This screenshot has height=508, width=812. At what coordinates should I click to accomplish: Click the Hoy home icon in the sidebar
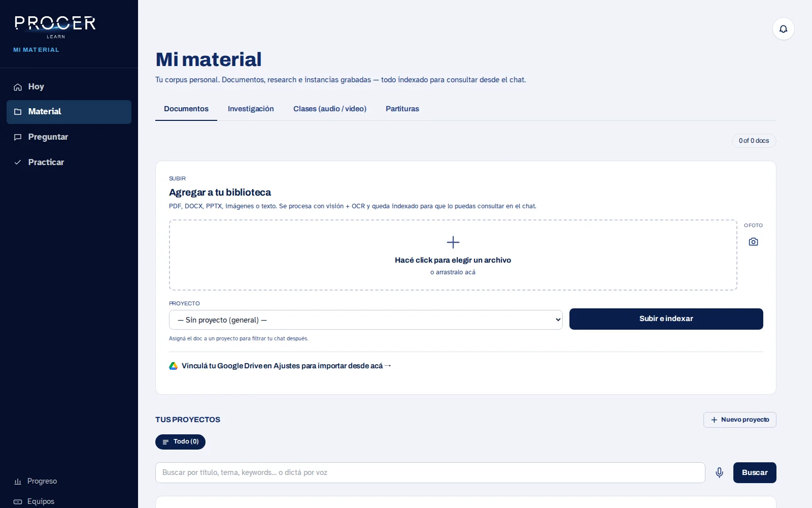18,87
